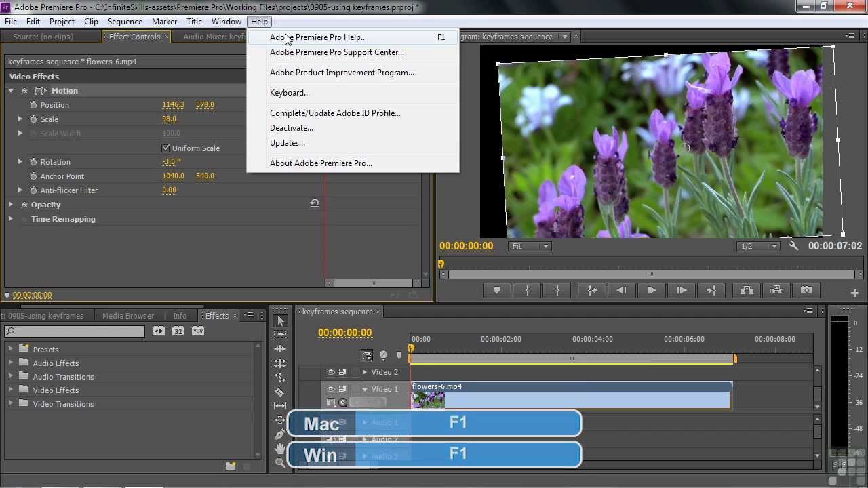
Task: Click the Accelerated Effects filter icon
Action: tap(158, 331)
